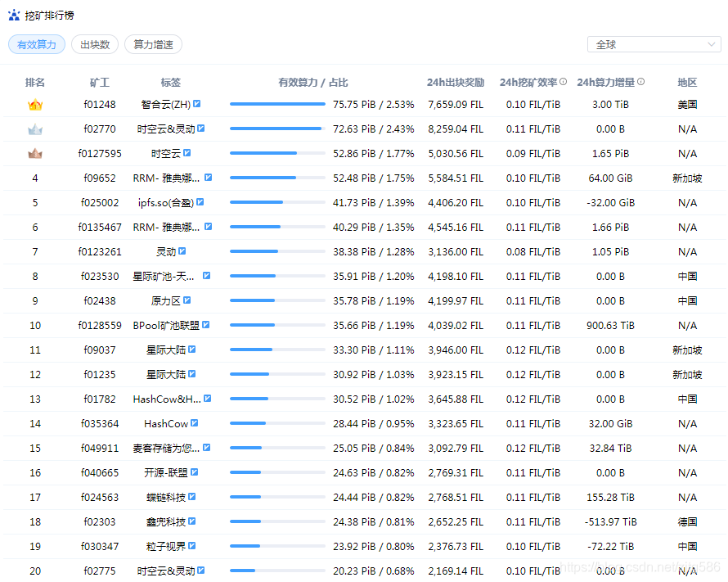The height and width of the screenshot is (582, 728).
Task: Click the badge icon next to BPool矿池联盟
Action: [205, 325]
